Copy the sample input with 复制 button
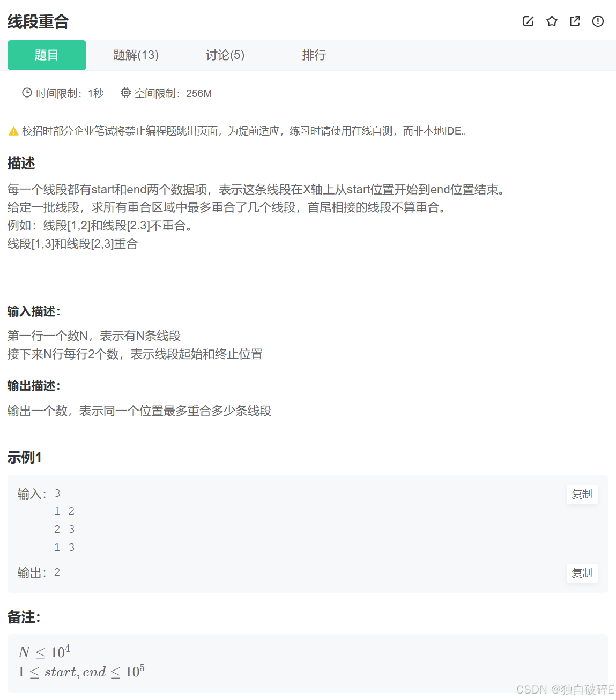The width and height of the screenshot is (616, 700). tap(582, 494)
